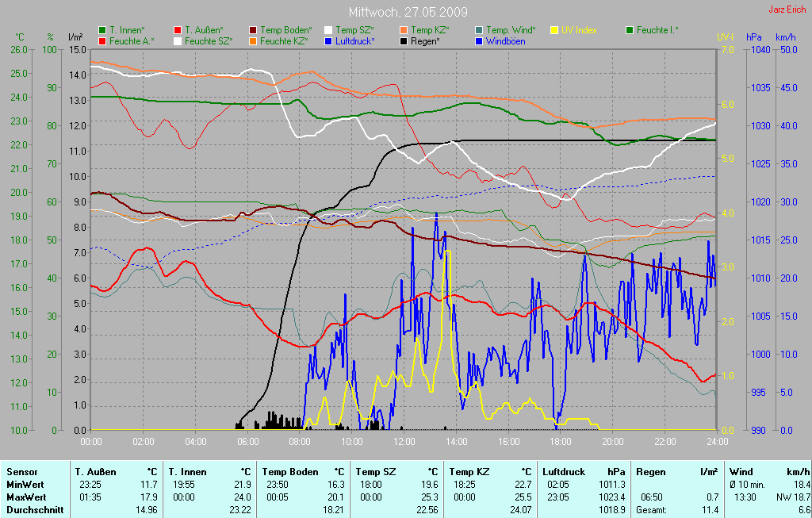This screenshot has height=518, width=812.
Task: Click the 'MaxWert' row header in the table
Action: point(26,497)
